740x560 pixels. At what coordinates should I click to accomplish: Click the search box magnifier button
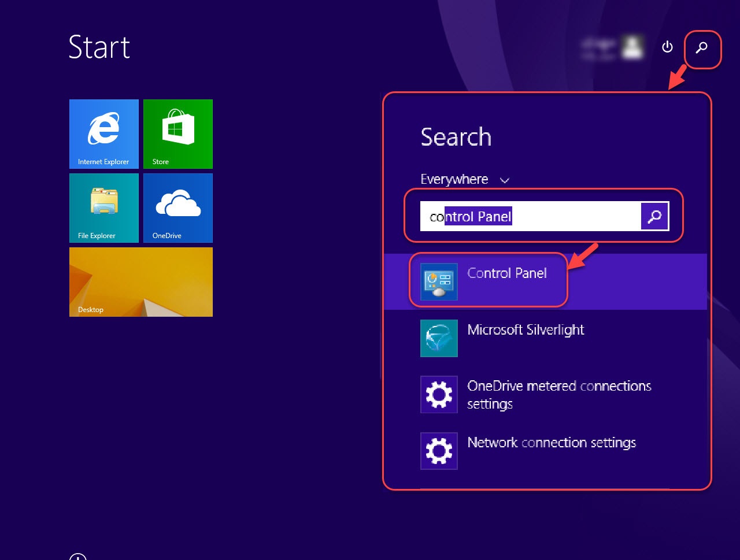click(x=654, y=216)
